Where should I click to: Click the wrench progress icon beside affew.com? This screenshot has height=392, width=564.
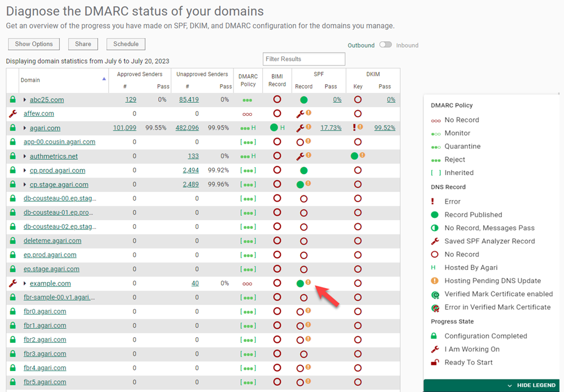[12, 114]
